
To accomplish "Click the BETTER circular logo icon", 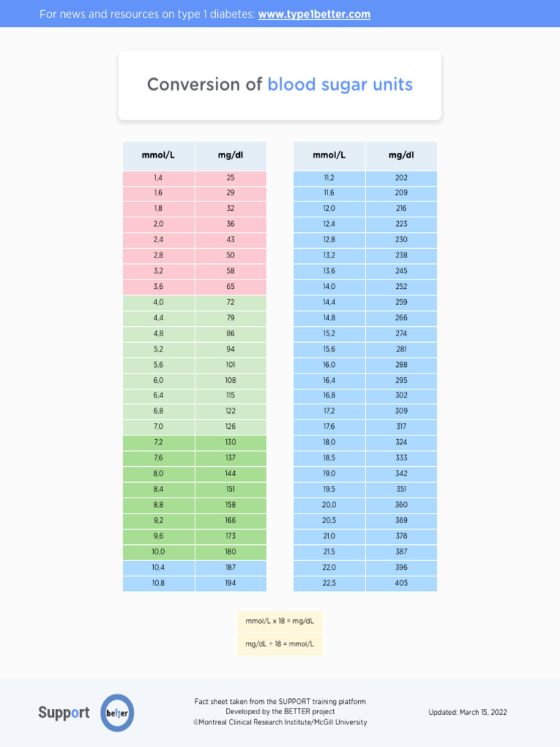I will pyautogui.click(x=117, y=713).
